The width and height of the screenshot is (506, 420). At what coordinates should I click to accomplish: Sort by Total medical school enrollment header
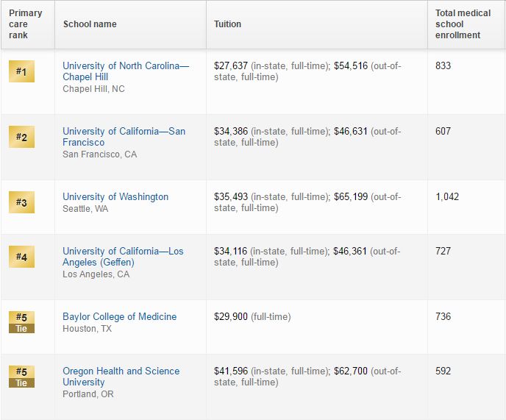coord(463,24)
